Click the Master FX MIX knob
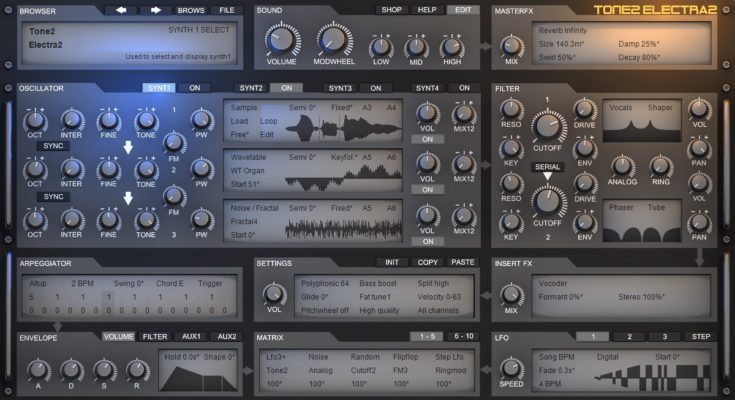Image resolution: width=735 pixels, height=400 pixels. (x=511, y=45)
